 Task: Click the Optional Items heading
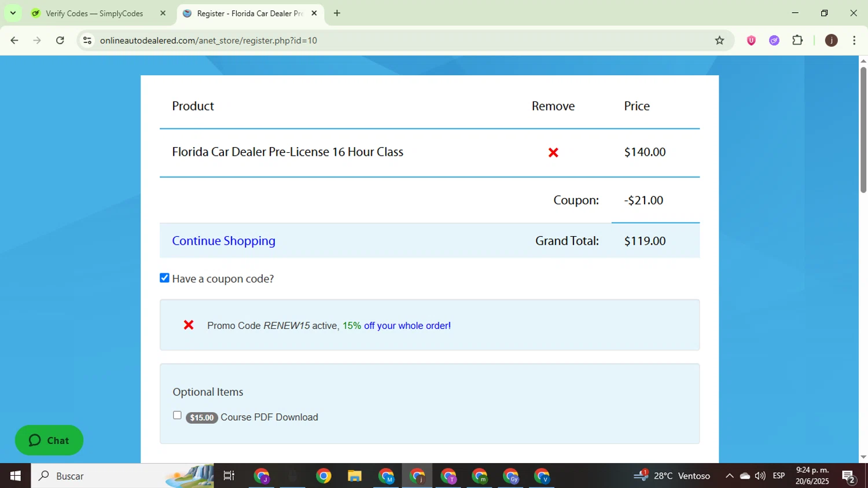point(208,392)
